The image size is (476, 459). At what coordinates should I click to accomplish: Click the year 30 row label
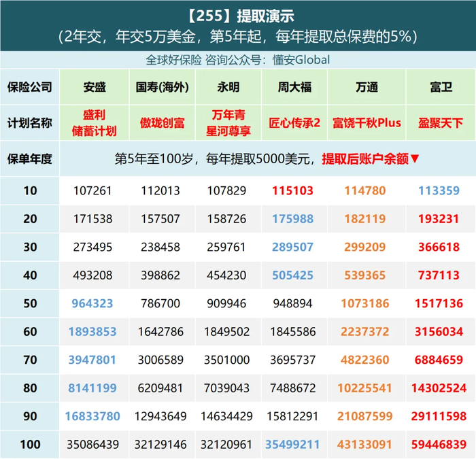tap(30, 247)
